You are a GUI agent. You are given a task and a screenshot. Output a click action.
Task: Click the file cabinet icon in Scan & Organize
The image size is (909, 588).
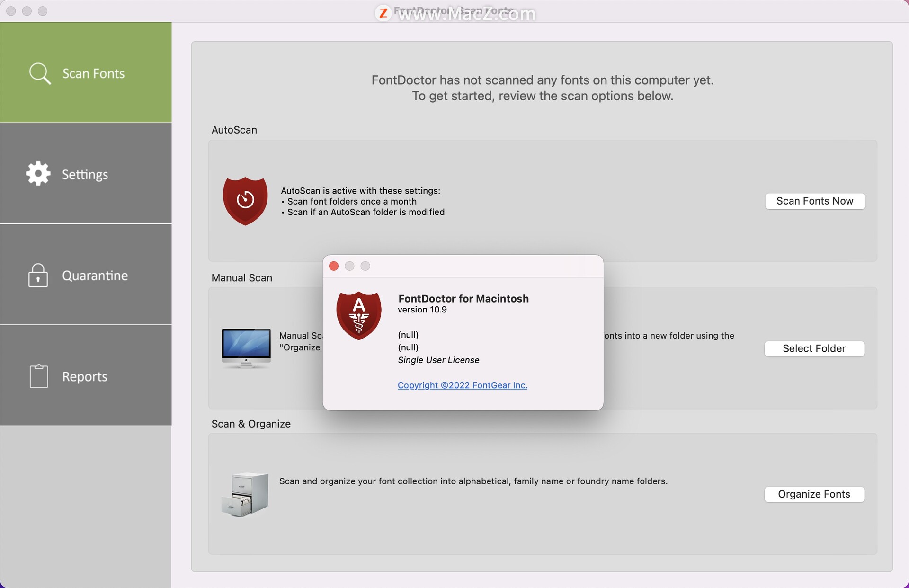[245, 494]
